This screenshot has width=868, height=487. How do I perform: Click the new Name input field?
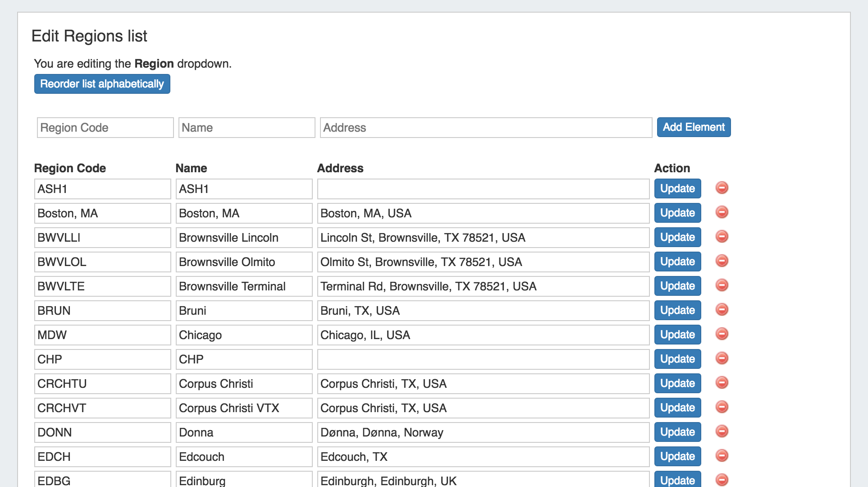[x=247, y=128]
